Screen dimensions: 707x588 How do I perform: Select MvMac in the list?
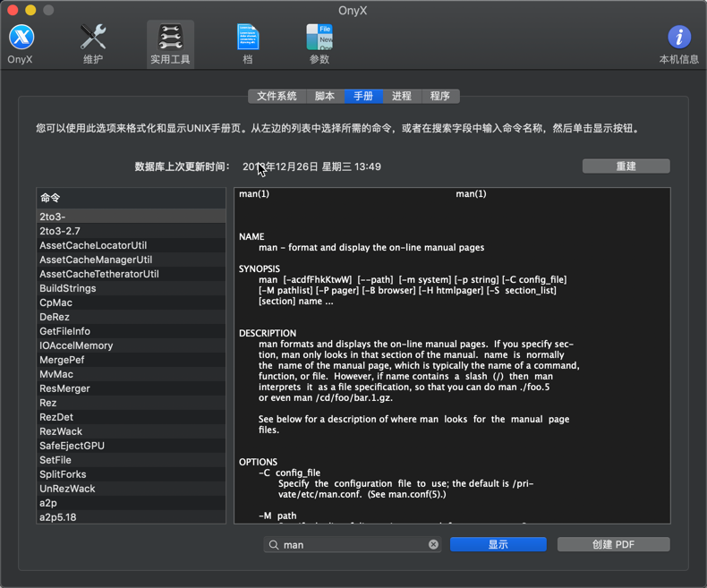click(131, 374)
